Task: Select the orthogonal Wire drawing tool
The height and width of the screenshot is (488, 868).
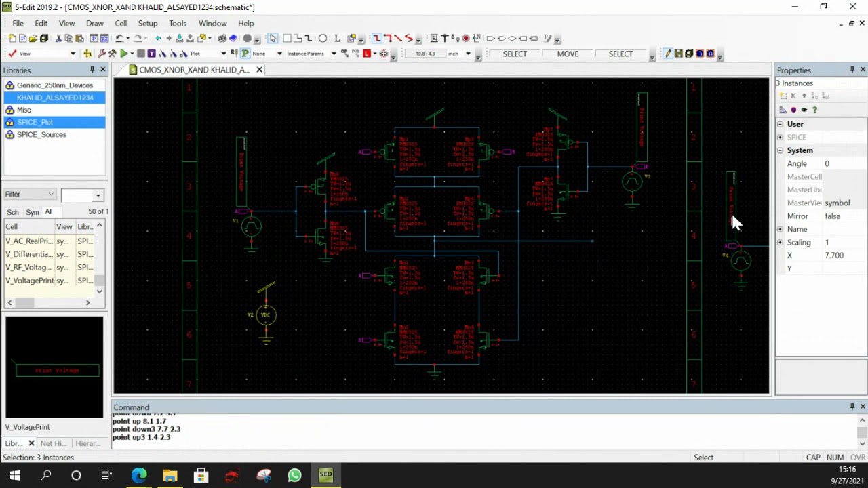Action: click(x=376, y=38)
